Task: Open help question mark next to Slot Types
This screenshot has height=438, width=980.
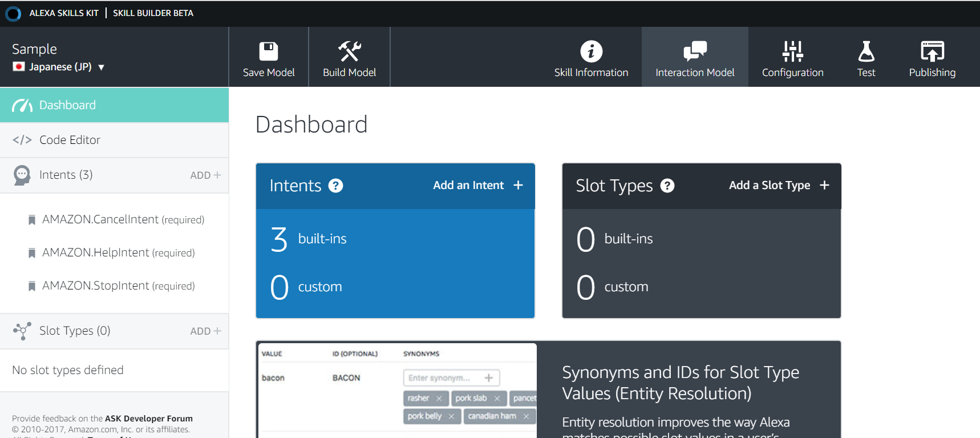Action: coord(667,186)
